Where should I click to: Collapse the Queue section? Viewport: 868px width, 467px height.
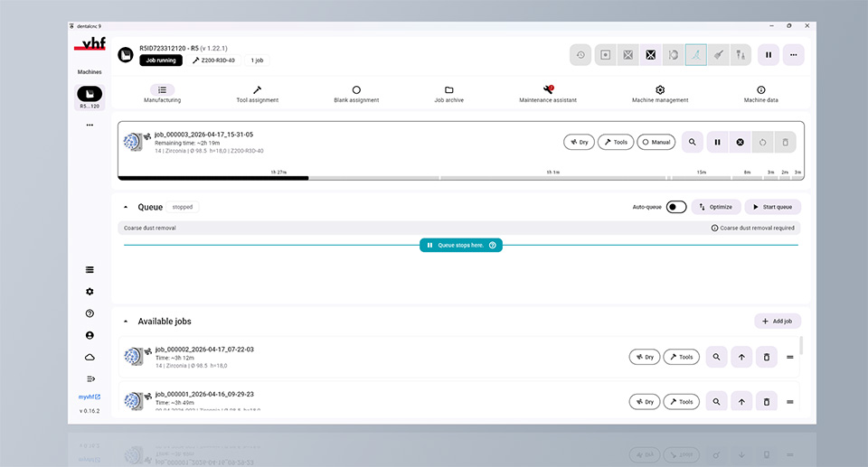pos(126,207)
